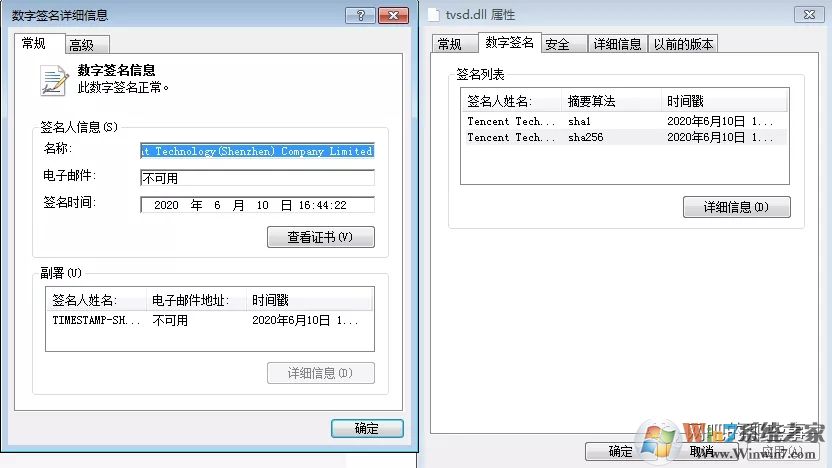This screenshot has height=468, width=832.
Task: Switch to the 安全 tab
Action: pyautogui.click(x=564, y=44)
